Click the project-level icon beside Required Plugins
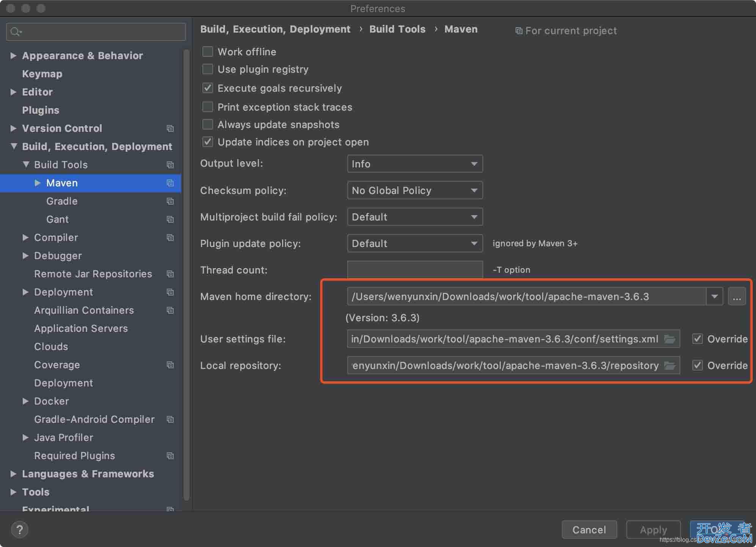Viewport: 756px width, 547px height. point(170,456)
